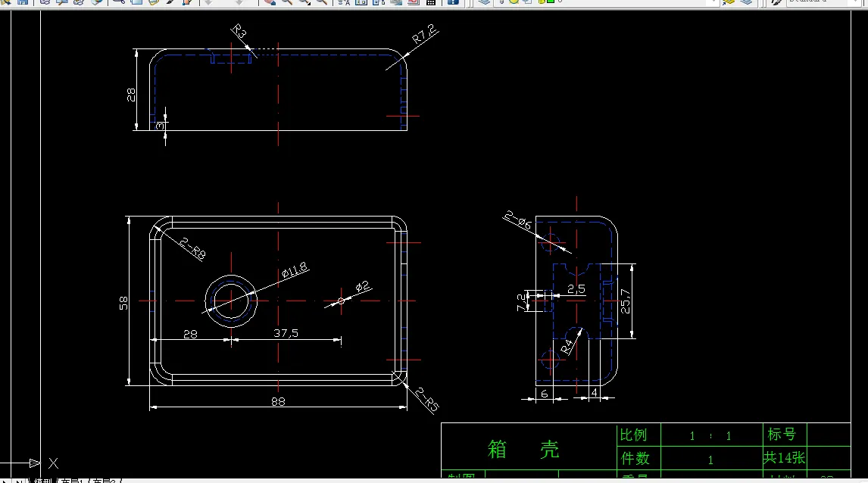Click the Cut scissors icon
Viewport: 868px width, 483px height.
tap(118, 2)
